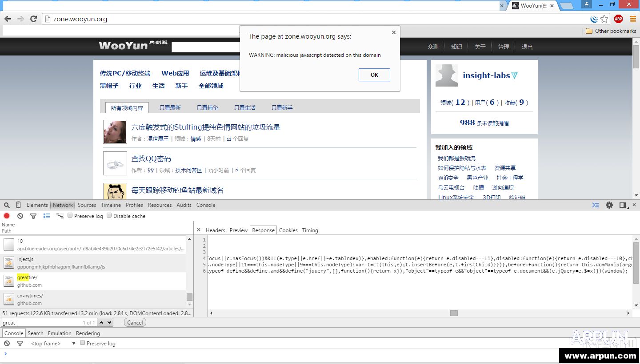
Task: Toggle device emulation mode icon
Action: point(18,205)
